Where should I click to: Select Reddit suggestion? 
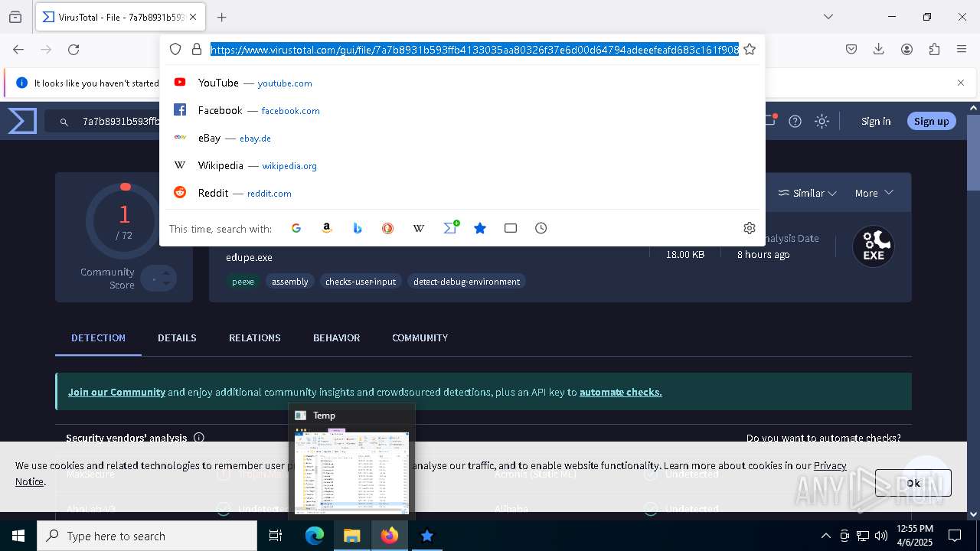point(462,193)
